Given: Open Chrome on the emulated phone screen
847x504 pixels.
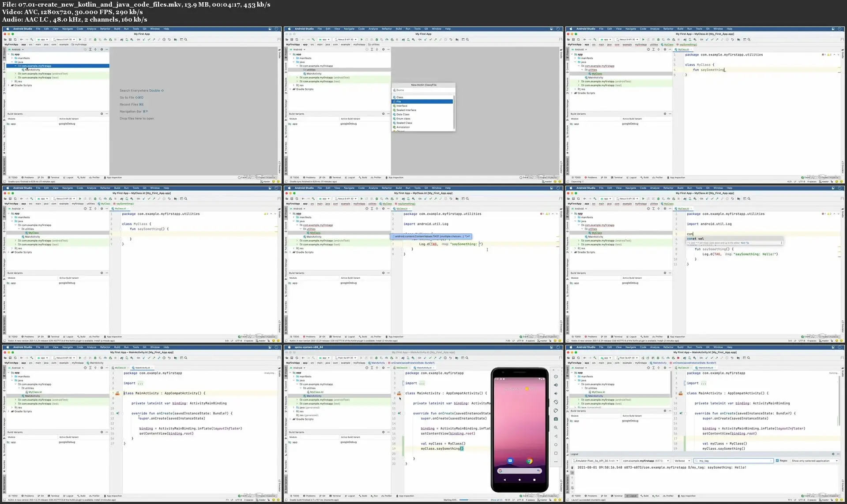Looking at the screenshot, I should [x=529, y=461].
